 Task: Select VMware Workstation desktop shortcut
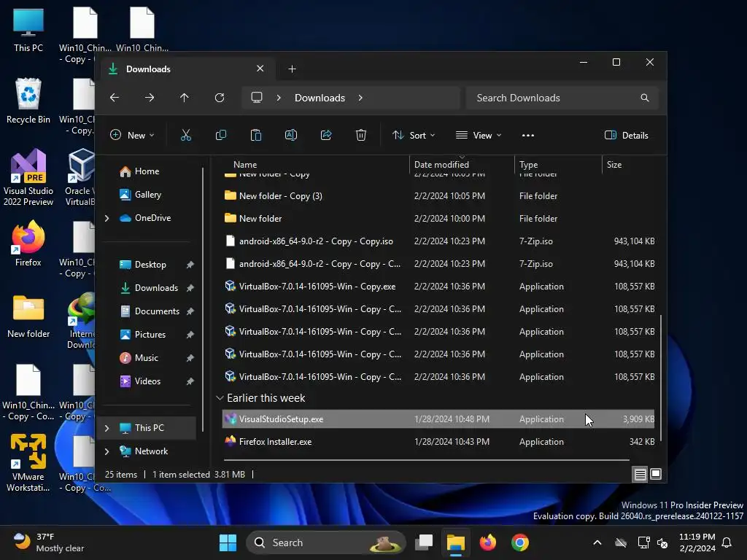28,463
